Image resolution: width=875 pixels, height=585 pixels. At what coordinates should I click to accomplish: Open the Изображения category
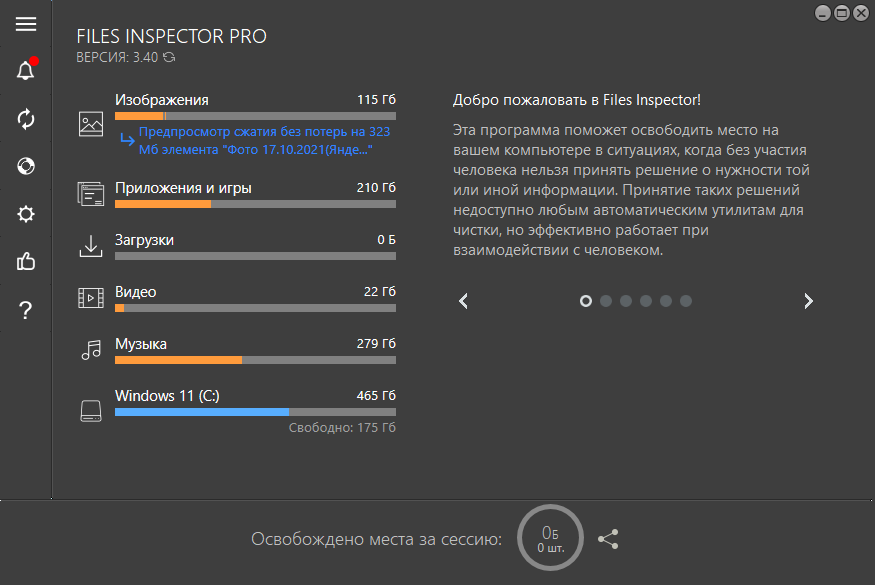coord(162,100)
